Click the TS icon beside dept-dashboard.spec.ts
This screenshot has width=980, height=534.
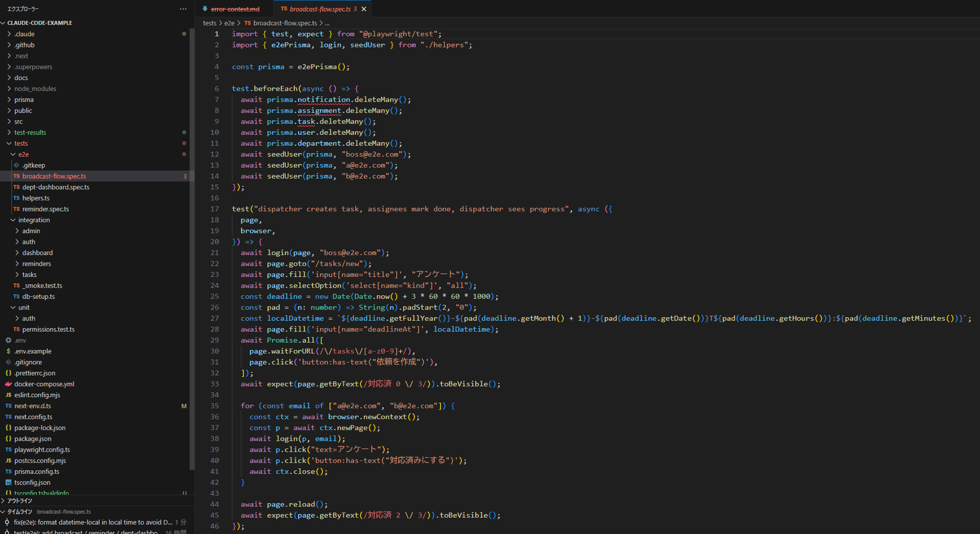pyautogui.click(x=16, y=187)
